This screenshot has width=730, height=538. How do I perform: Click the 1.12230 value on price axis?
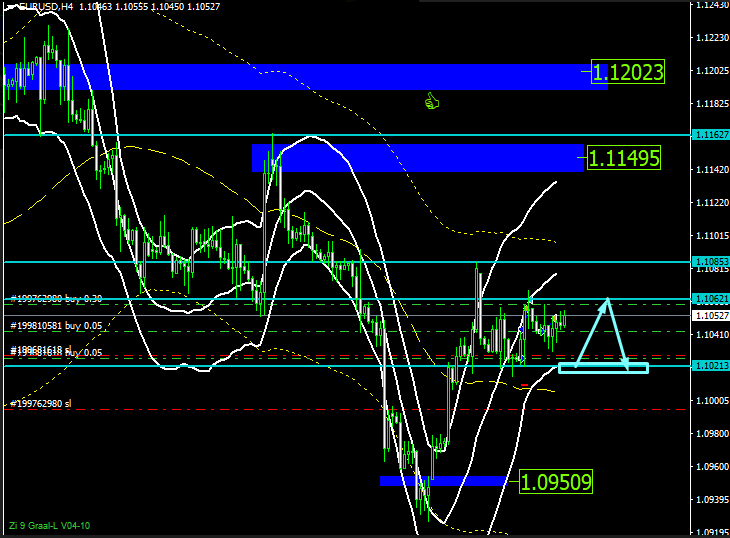712,38
